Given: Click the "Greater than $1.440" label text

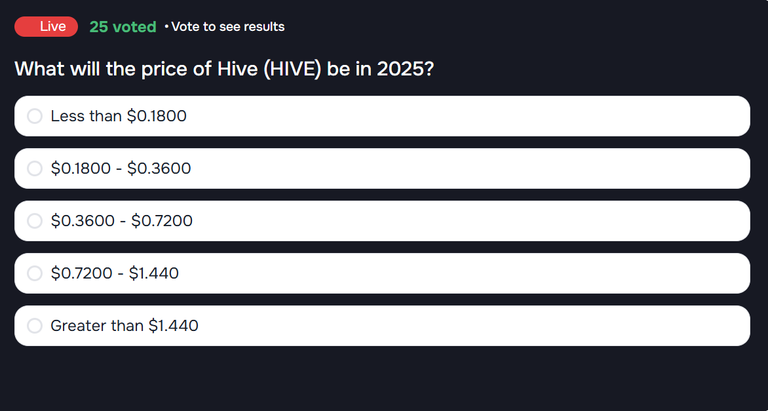Looking at the screenshot, I should pyautogui.click(x=124, y=325).
